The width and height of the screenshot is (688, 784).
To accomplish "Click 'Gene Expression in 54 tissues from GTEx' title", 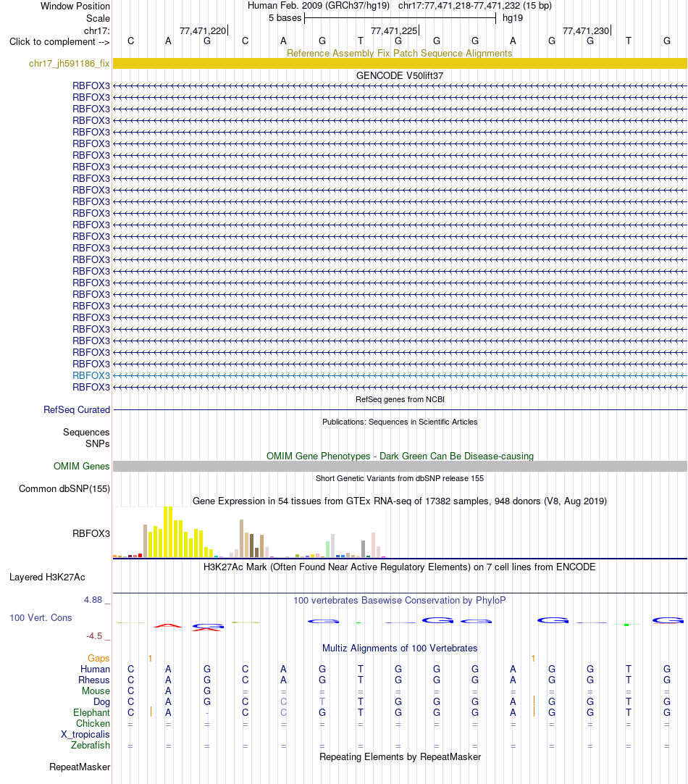I will tap(399, 501).
